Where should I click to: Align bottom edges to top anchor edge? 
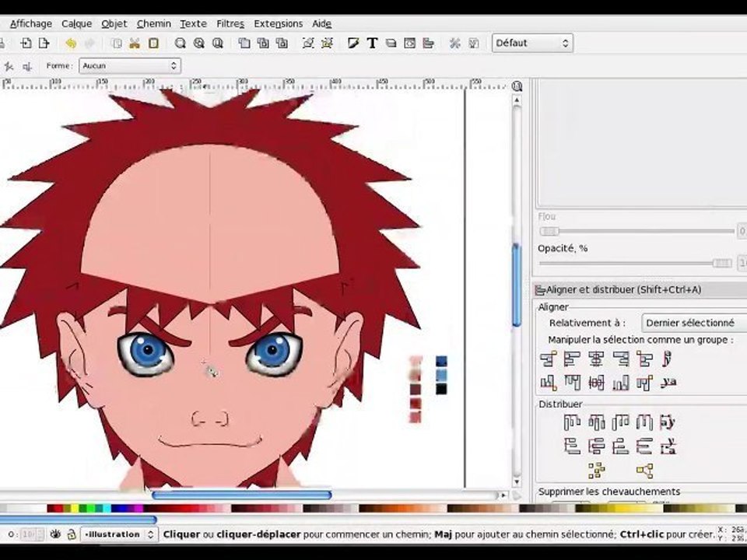tap(549, 383)
